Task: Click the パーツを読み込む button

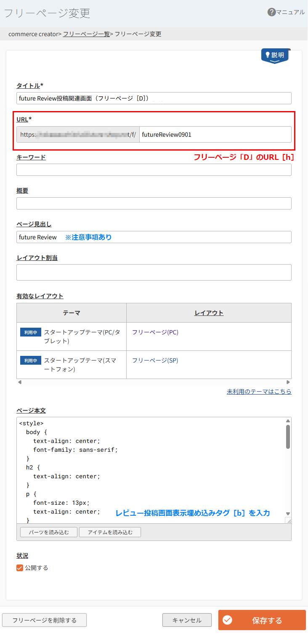Action: pos(48,532)
